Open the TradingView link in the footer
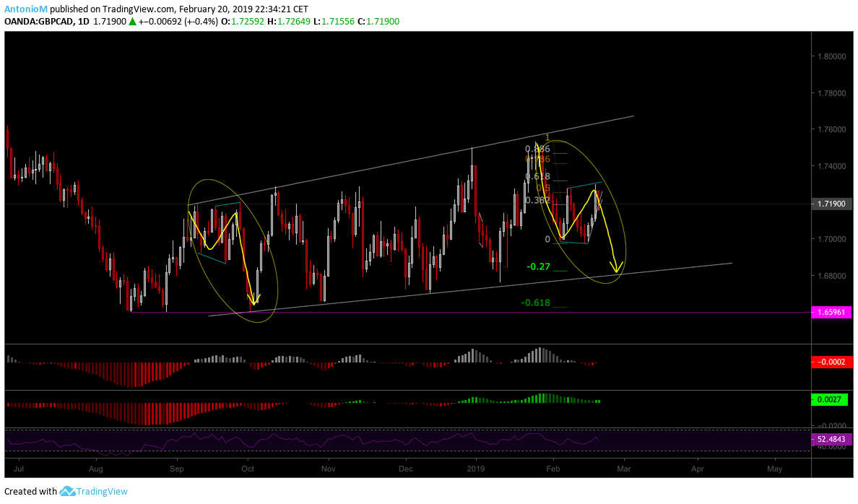 102,492
